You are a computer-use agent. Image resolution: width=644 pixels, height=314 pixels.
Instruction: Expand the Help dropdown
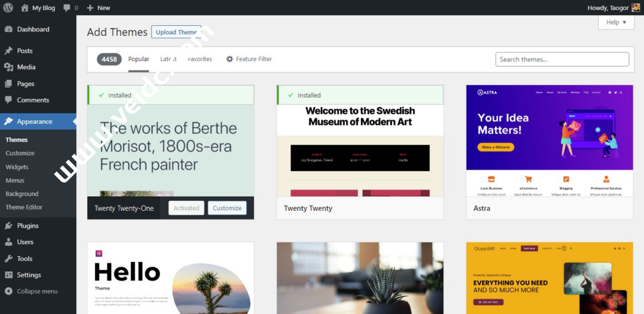(x=616, y=22)
